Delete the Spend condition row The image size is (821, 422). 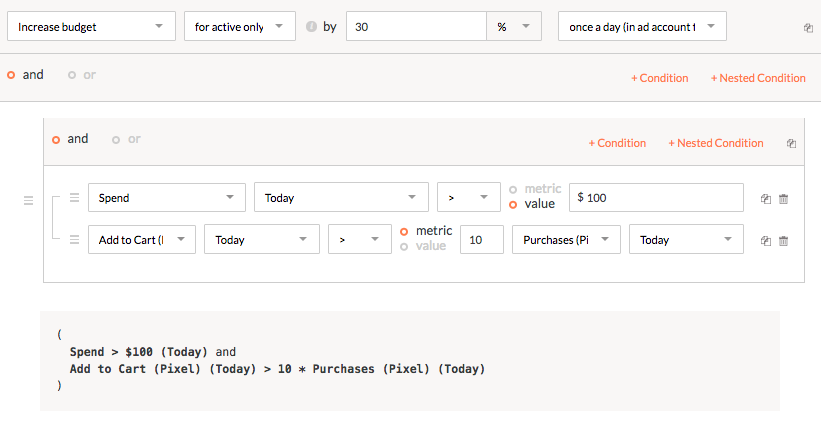[783, 198]
